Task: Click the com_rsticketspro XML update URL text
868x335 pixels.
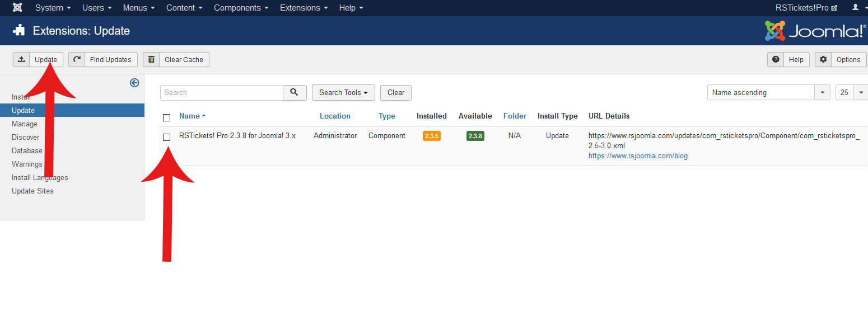Action: point(724,141)
